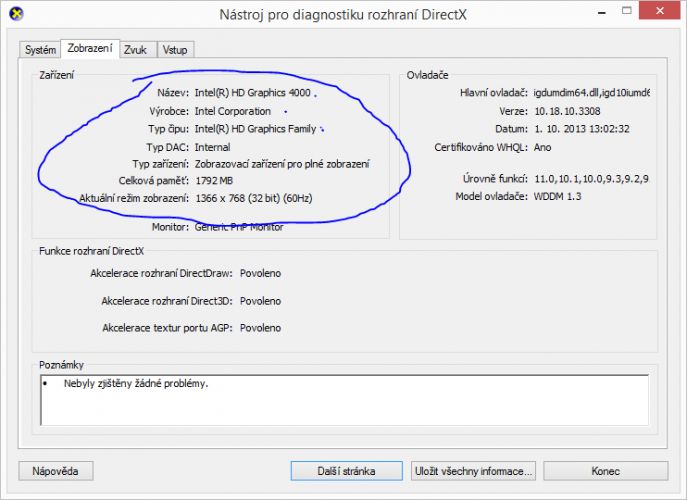
Task: Click the WHQL certified value Ano
Action: point(542,147)
